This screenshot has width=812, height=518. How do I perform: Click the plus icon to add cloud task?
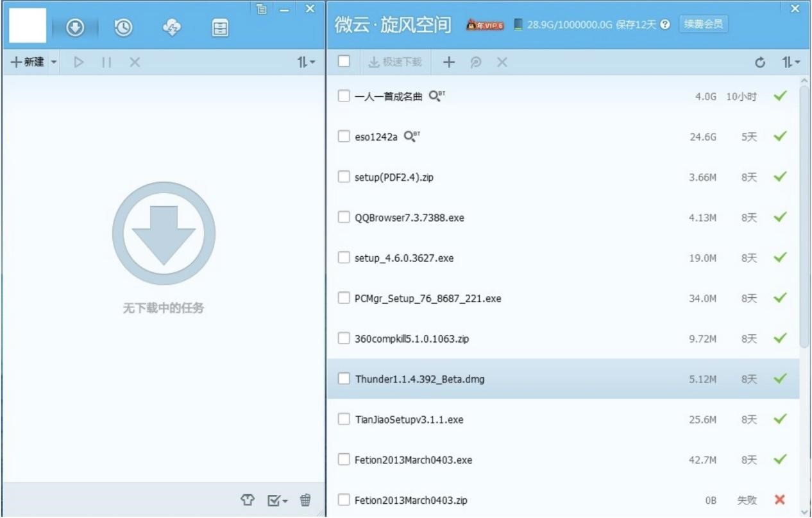point(449,62)
